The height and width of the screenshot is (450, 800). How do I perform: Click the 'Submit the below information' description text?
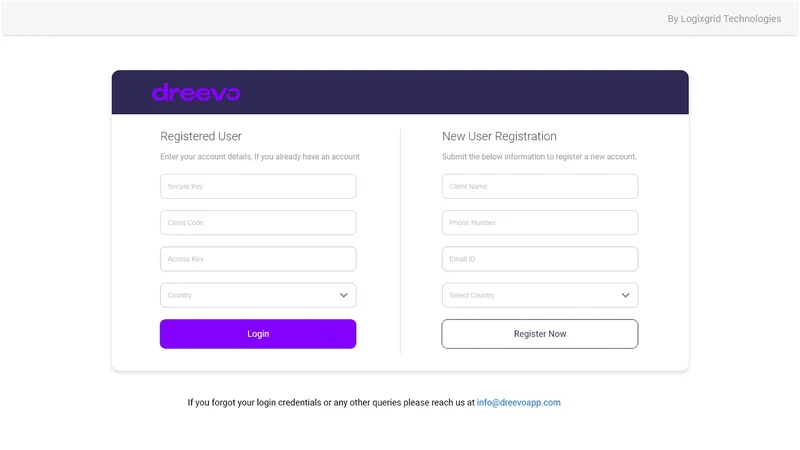click(x=539, y=157)
